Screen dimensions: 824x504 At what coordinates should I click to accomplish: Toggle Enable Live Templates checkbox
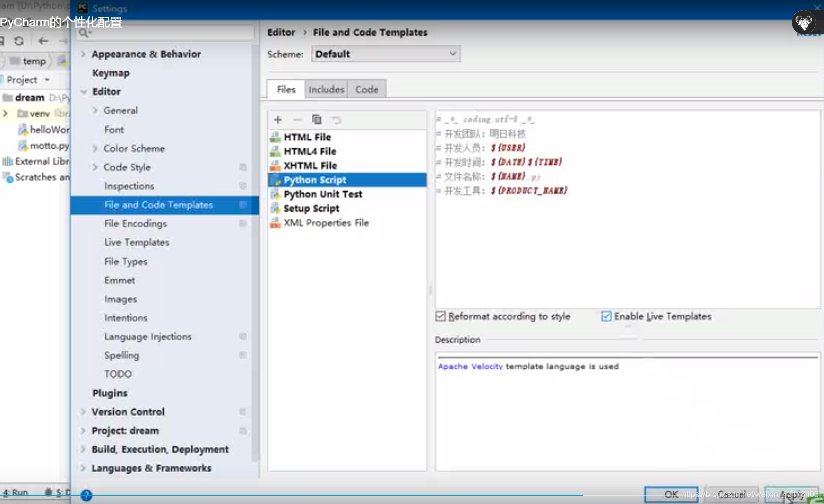[606, 316]
